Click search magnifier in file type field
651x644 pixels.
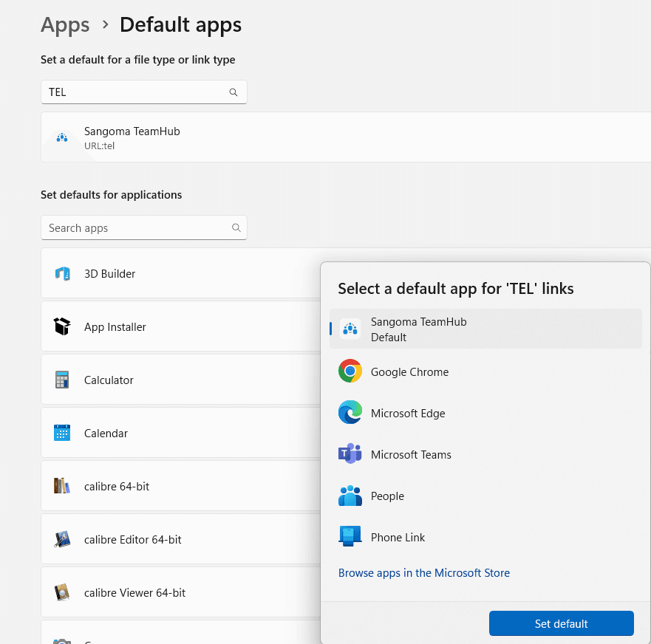pos(234,92)
